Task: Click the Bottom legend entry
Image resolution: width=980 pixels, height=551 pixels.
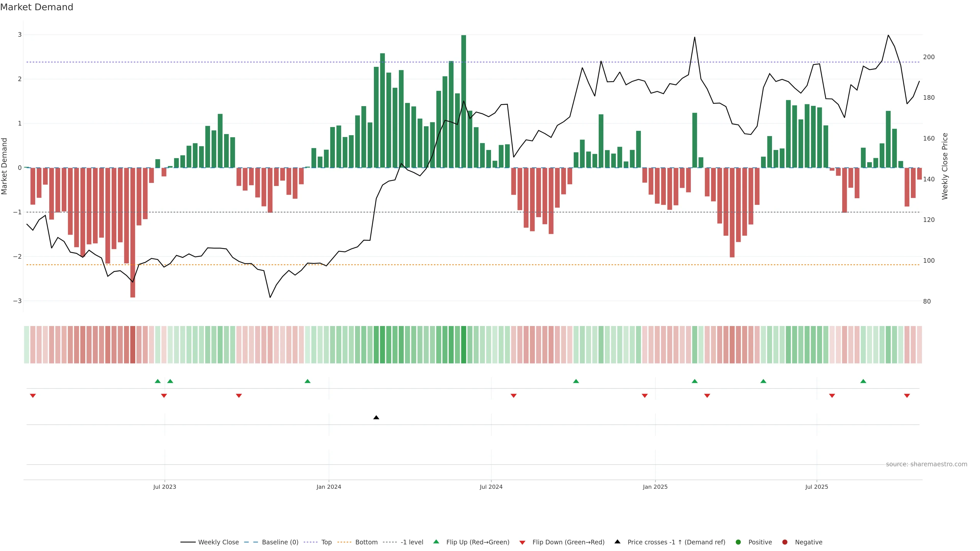Action: (x=366, y=542)
